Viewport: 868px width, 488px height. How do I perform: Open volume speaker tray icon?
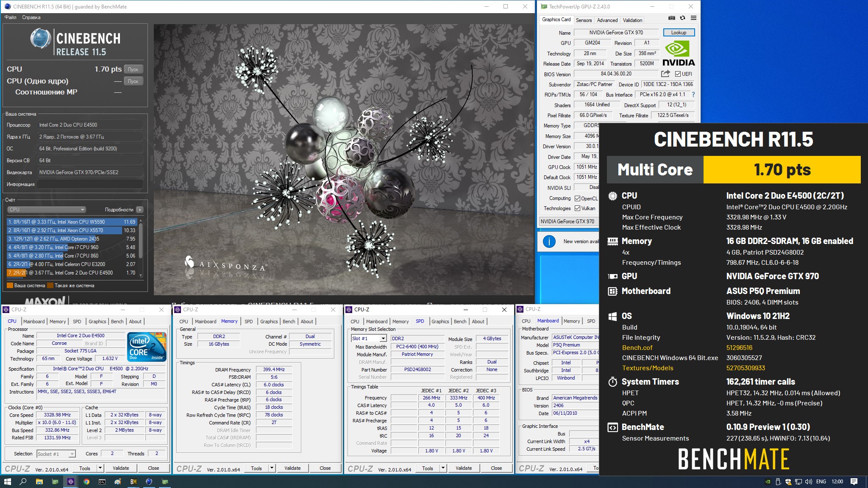808,482
